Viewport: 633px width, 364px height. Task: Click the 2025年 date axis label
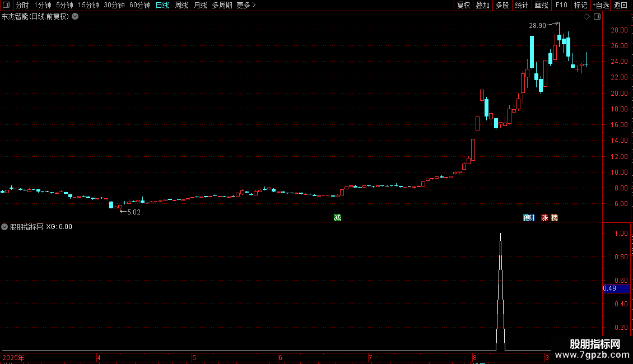click(13, 357)
